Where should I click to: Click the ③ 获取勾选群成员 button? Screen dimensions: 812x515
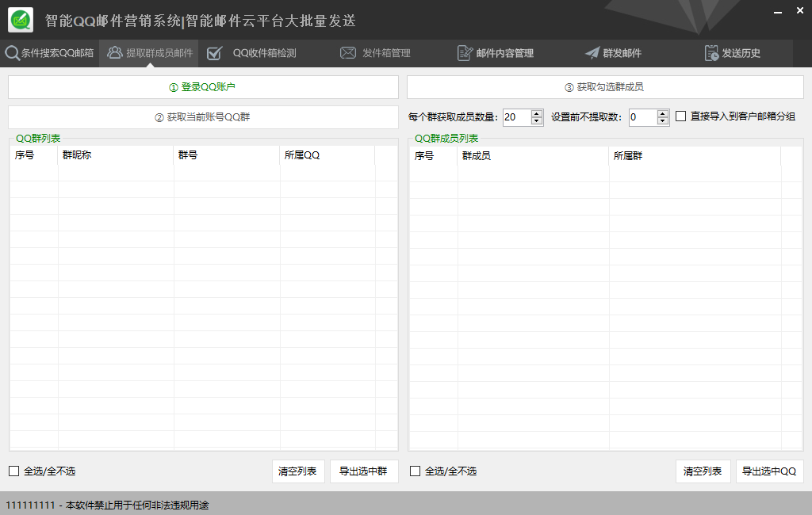click(x=605, y=87)
